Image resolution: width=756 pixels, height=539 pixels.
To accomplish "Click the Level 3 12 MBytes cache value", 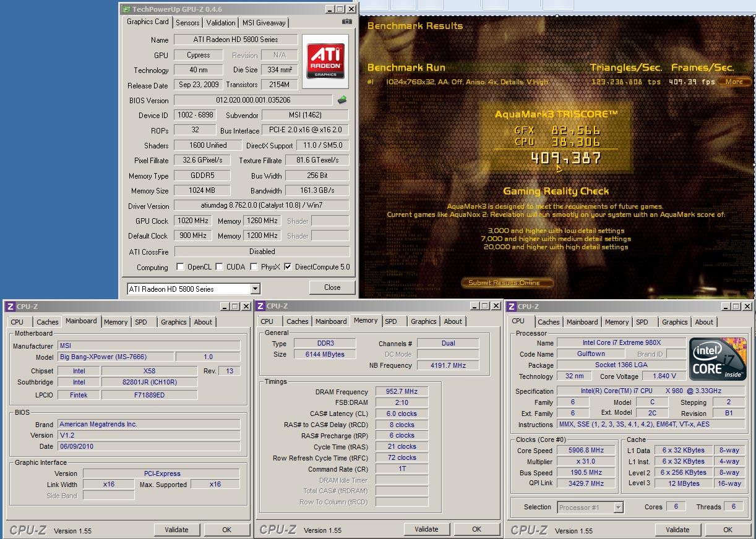I will coord(683,483).
